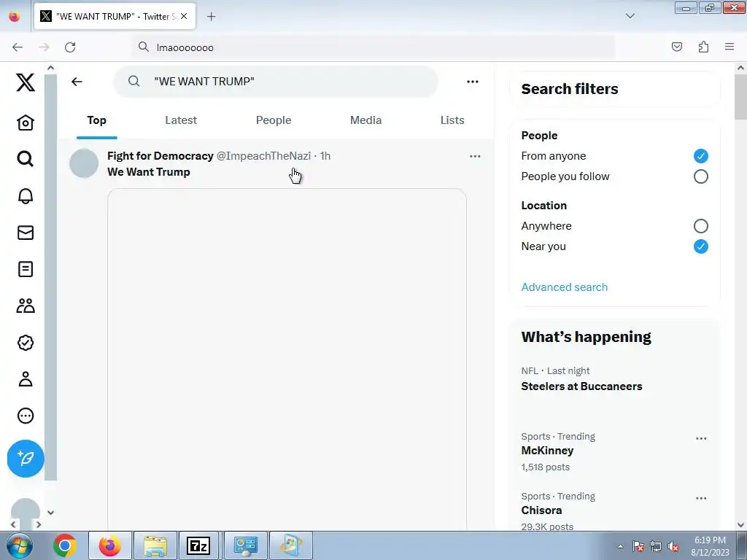The height and width of the screenshot is (560, 747).
Task: Open the Windows Start button
Action: point(19,545)
